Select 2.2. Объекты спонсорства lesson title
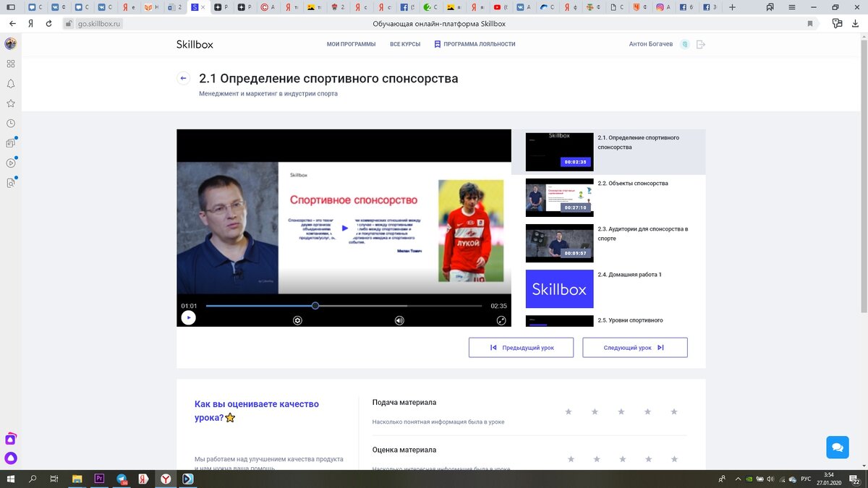This screenshot has width=868, height=488. tap(633, 184)
